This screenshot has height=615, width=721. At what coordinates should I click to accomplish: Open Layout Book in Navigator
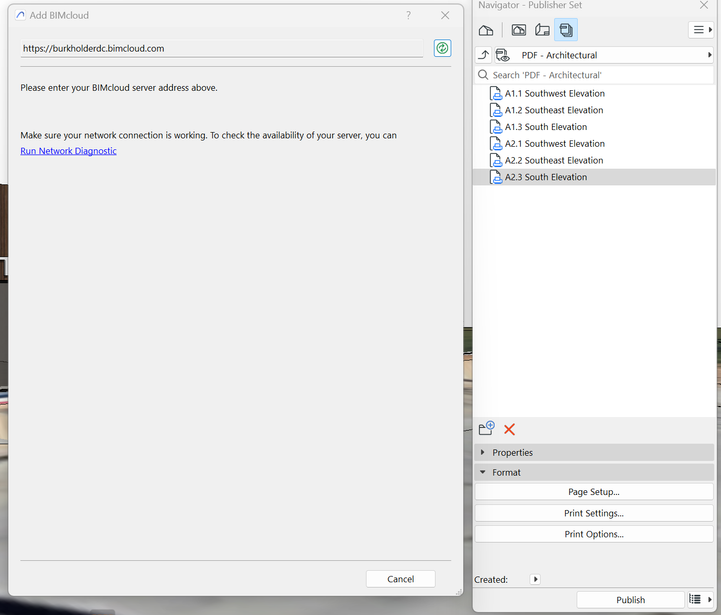(x=542, y=30)
